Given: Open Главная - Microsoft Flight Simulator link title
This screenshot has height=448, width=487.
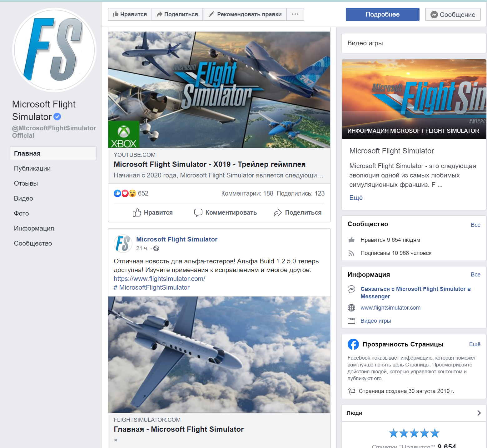Looking at the screenshot, I should 179,429.
